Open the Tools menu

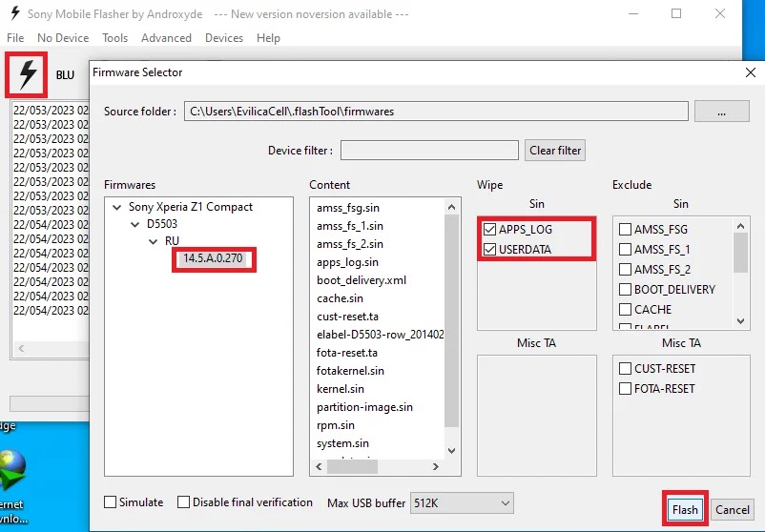(115, 38)
